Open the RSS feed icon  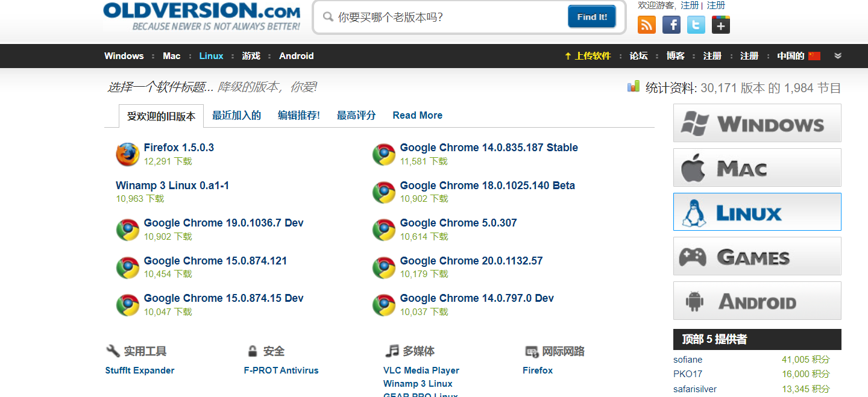tap(647, 25)
